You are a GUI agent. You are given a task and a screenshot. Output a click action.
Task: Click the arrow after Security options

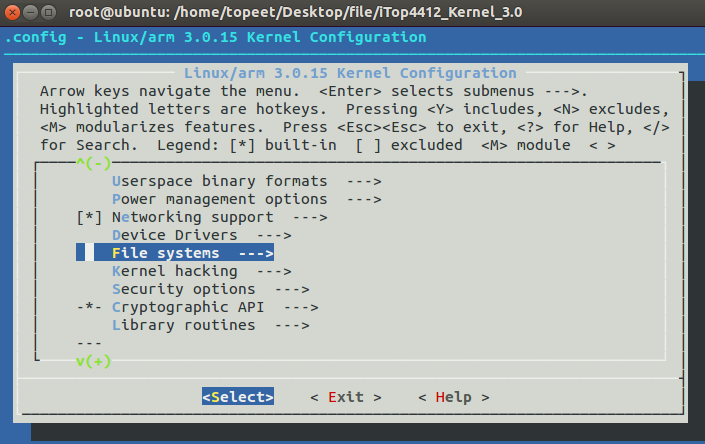[x=292, y=289]
